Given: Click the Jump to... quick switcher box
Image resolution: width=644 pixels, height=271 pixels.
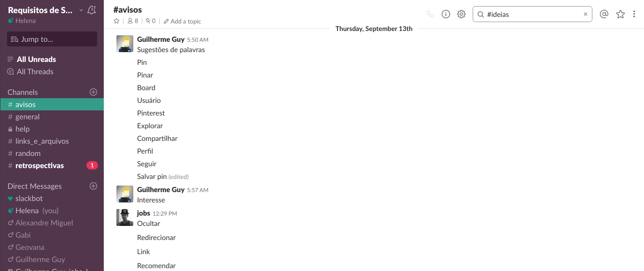Looking at the screenshot, I should pyautogui.click(x=52, y=39).
